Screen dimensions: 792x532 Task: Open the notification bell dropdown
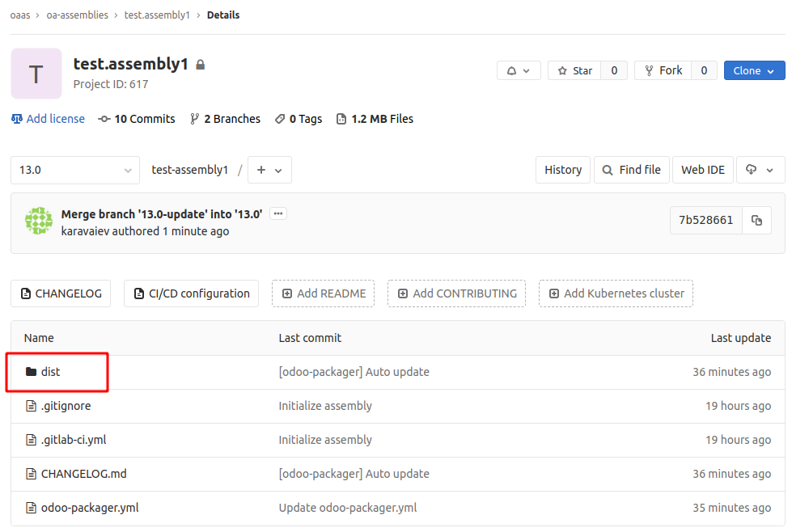tap(519, 70)
